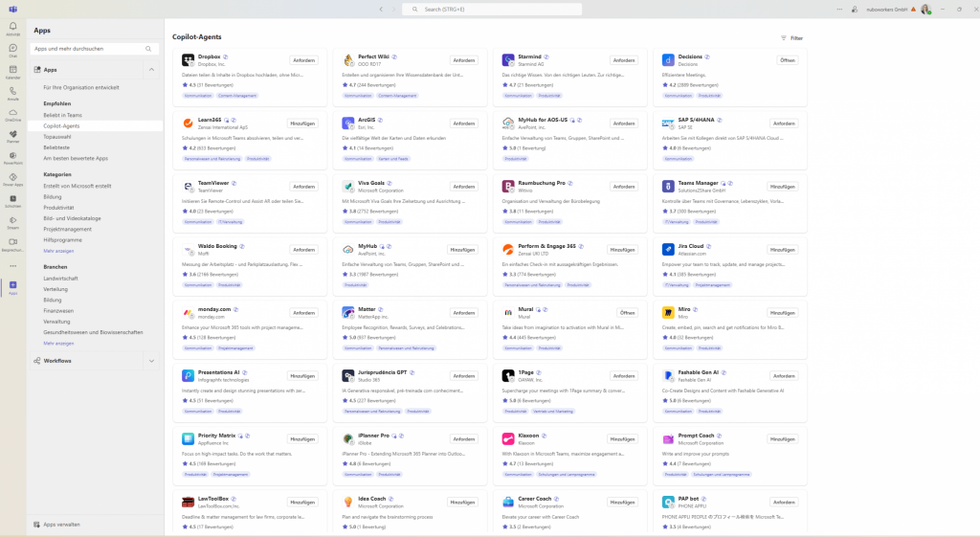Open the user profile avatar
Image resolution: width=980 pixels, height=537 pixels.
925,10
